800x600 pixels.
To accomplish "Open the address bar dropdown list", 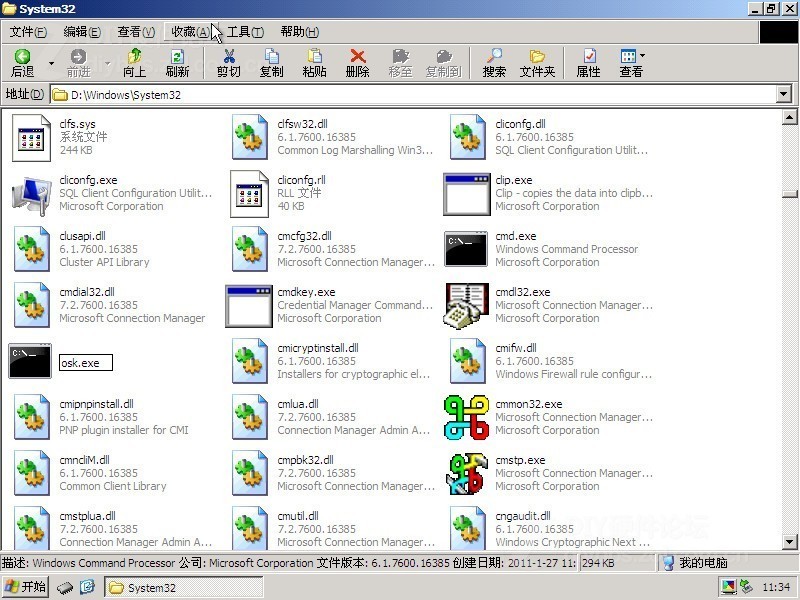I will coord(784,94).
